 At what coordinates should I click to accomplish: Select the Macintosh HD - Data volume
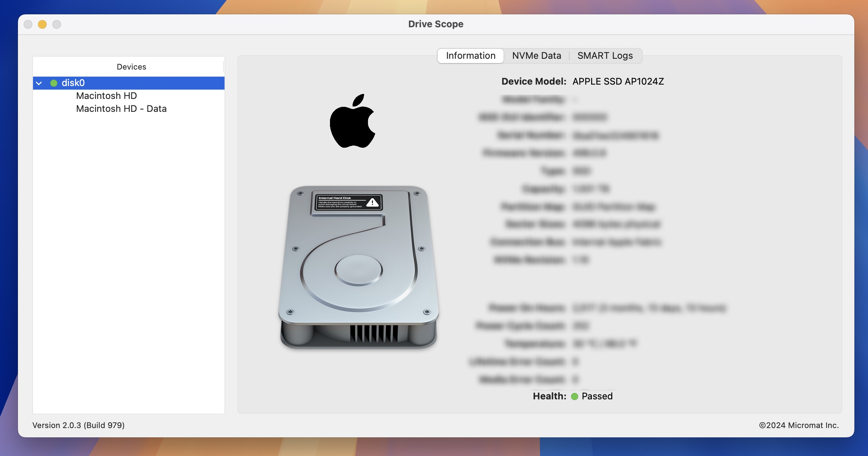[x=121, y=109]
